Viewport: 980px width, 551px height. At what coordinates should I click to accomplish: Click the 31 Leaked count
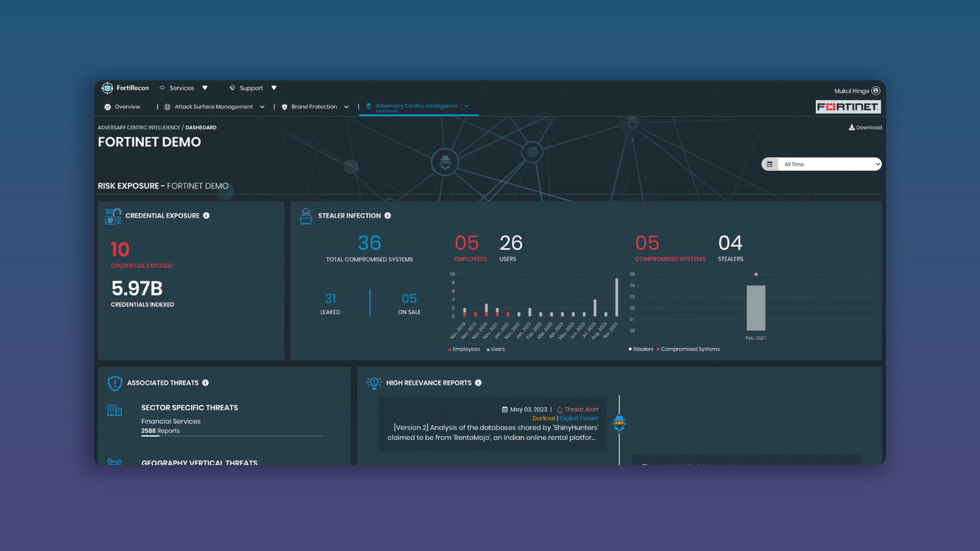tap(330, 299)
